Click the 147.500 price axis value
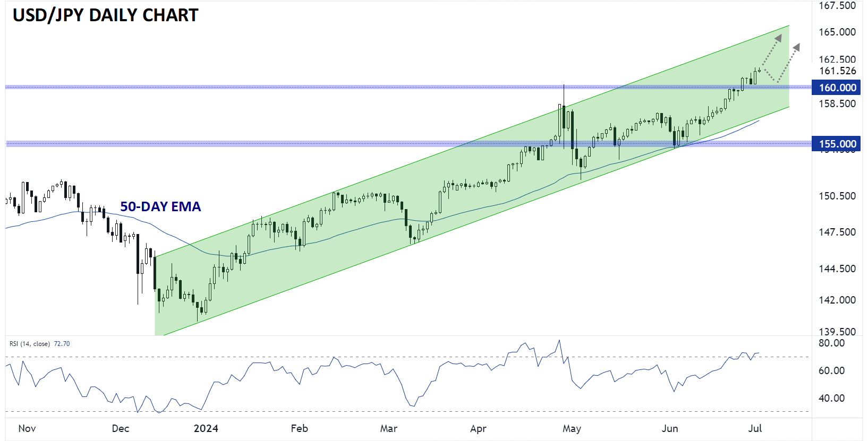The image size is (868, 441). click(x=837, y=232)
